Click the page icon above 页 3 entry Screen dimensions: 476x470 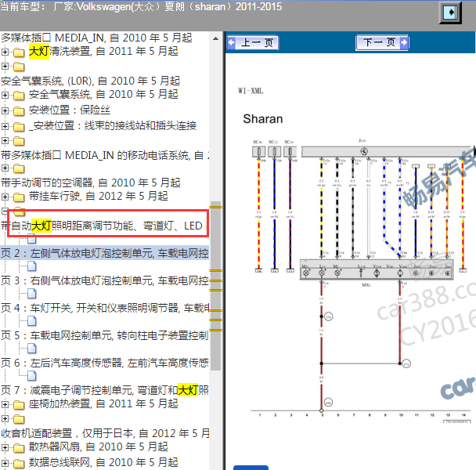pos(32,266)
